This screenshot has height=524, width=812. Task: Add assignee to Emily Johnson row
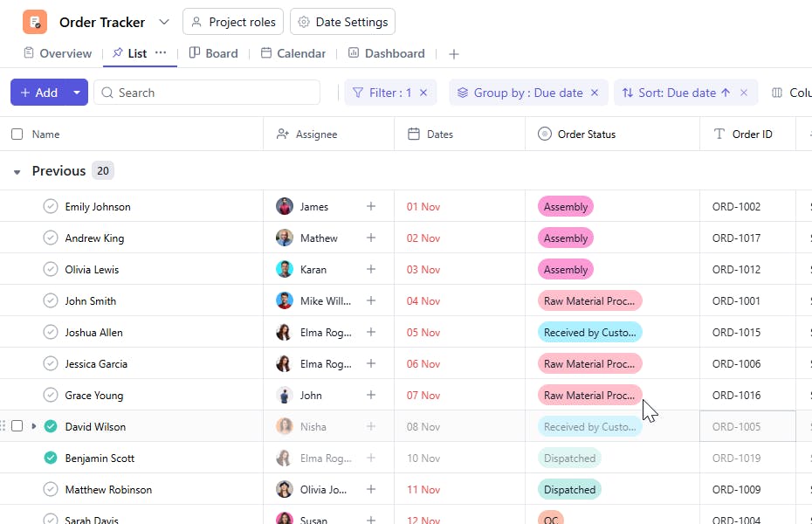[371, 207]
